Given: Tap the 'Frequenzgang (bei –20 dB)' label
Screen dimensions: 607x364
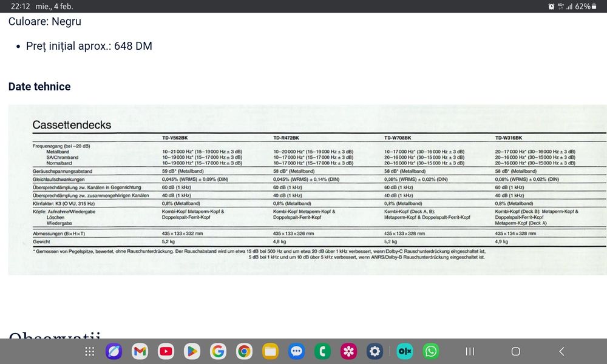Looking at the screenshot, I should [61, 146].
